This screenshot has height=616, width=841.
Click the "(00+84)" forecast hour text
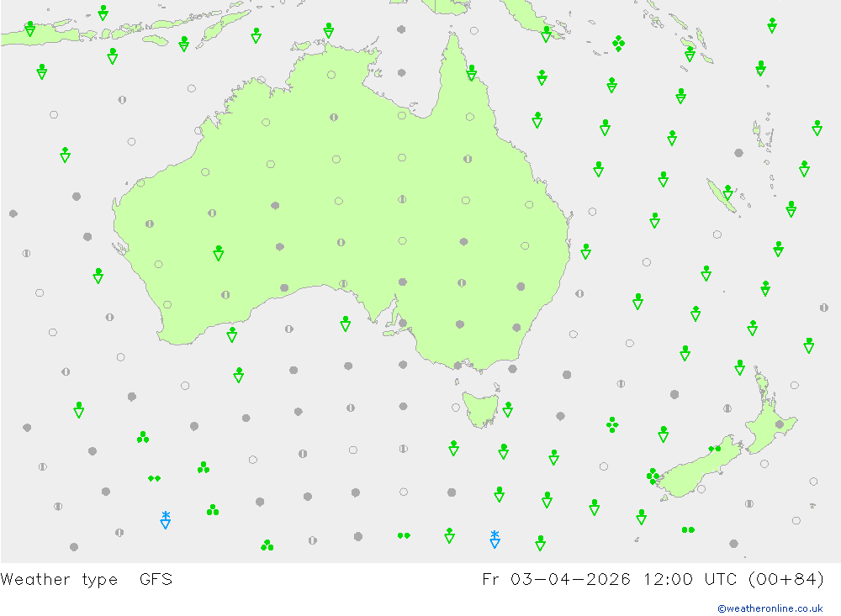[x=786, y=580]
